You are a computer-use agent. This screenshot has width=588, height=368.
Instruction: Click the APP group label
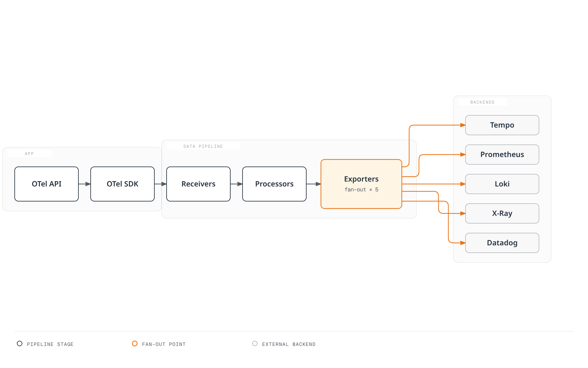tap(29, 154)
